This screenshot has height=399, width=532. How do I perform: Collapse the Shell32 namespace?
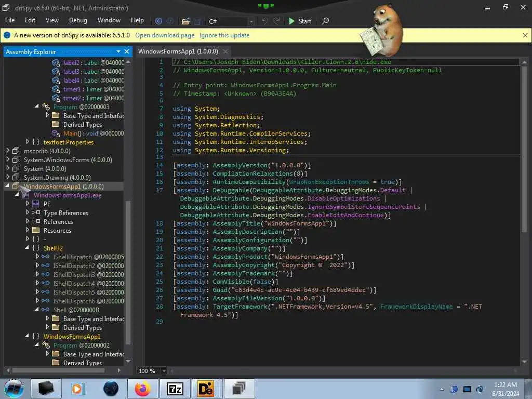pyautogui.click(x=27, y=247)
